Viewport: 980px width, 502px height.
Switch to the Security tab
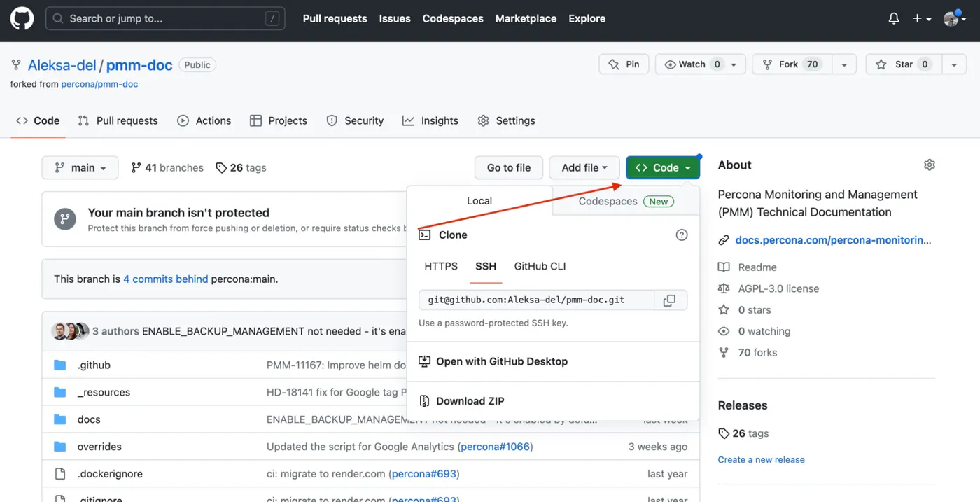(x=355, y=120)
